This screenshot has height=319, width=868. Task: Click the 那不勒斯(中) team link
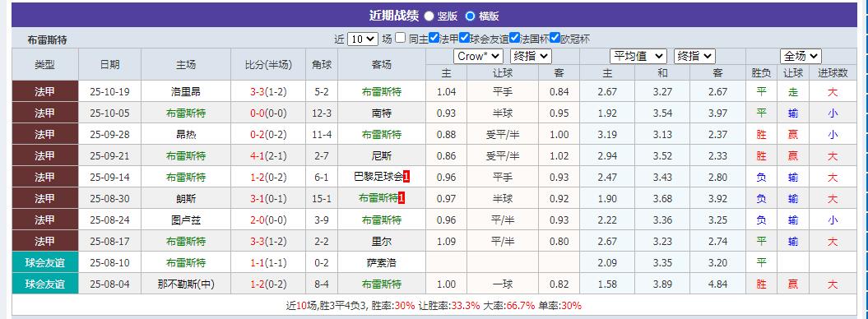(x=185, y=284)
